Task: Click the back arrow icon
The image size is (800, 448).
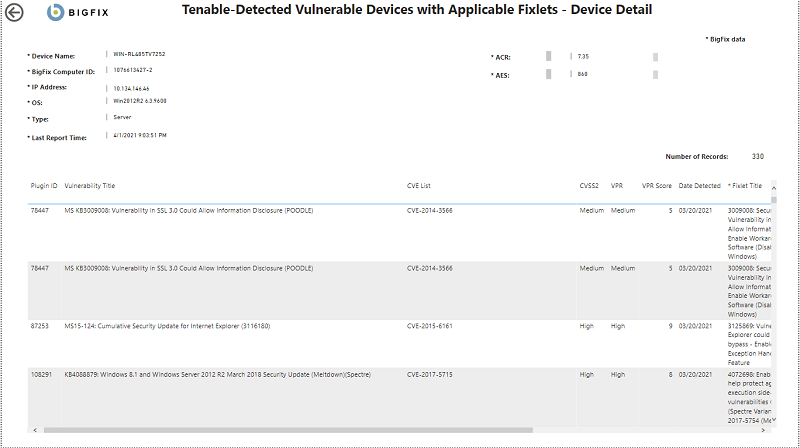Action: coord(14,12)
